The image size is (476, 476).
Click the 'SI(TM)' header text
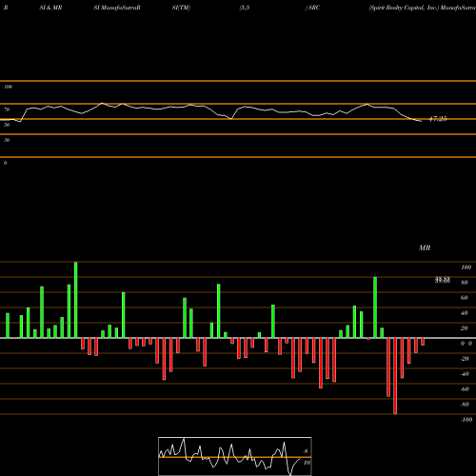click(181, 8)
